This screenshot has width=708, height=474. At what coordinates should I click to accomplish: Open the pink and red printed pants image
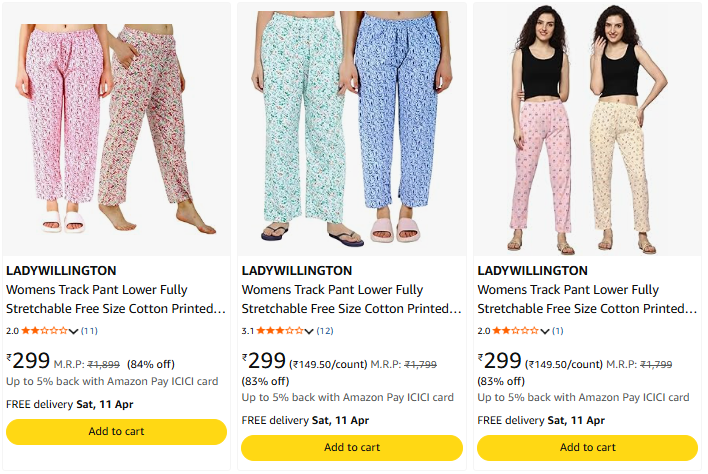click(x=116, y=130)
